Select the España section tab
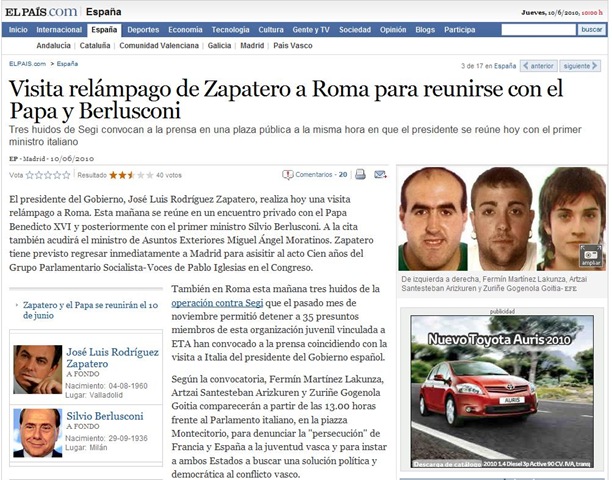This screenshot has height=480, width=612. [x=104, y=30]
